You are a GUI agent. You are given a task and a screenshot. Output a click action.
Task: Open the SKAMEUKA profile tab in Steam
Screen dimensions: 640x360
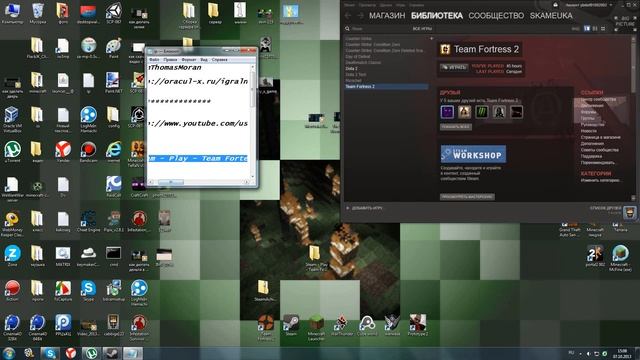tap(551, 16)
